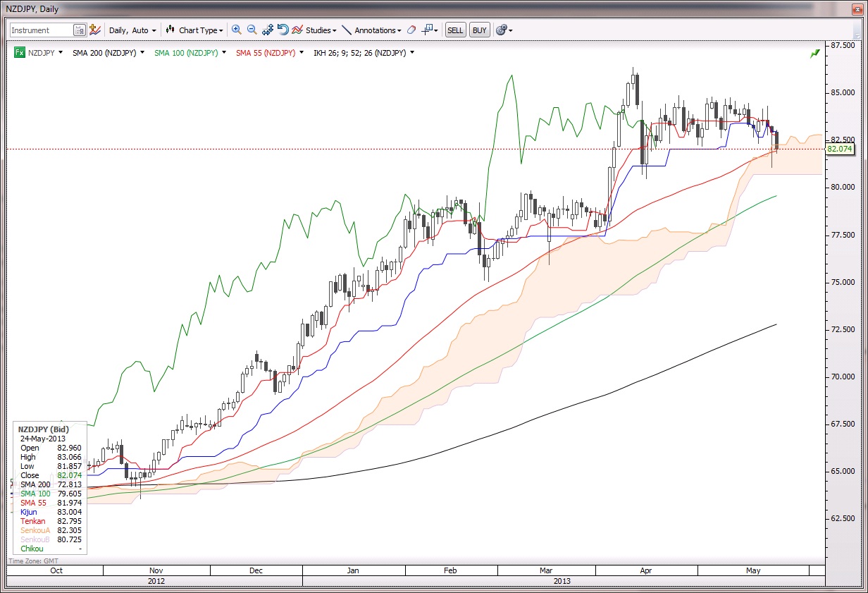Click the zoom out magnifier icon
Image resolution: width=868 pixels, height=593 pixels.
[252, 30]
